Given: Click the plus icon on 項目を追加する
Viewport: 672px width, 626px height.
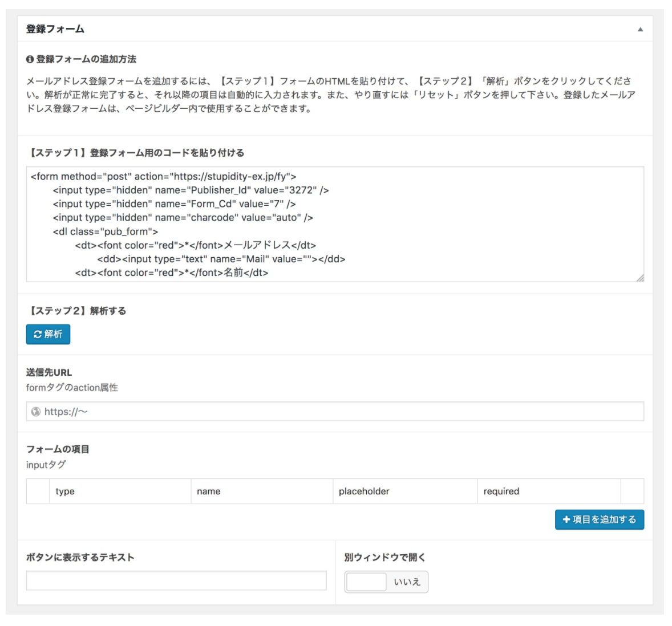Looking at the screenshot, I should 566,519.
